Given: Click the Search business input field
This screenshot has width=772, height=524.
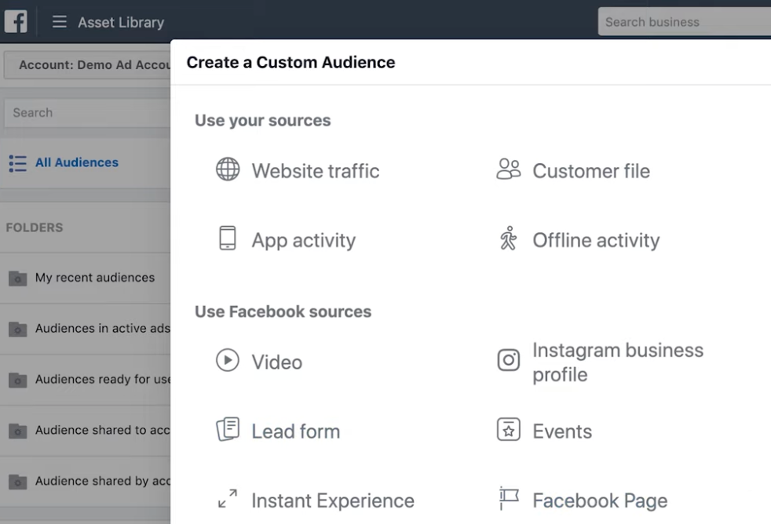Looking at the screenshot, I should pyautogui.click(x=684, y=22).
